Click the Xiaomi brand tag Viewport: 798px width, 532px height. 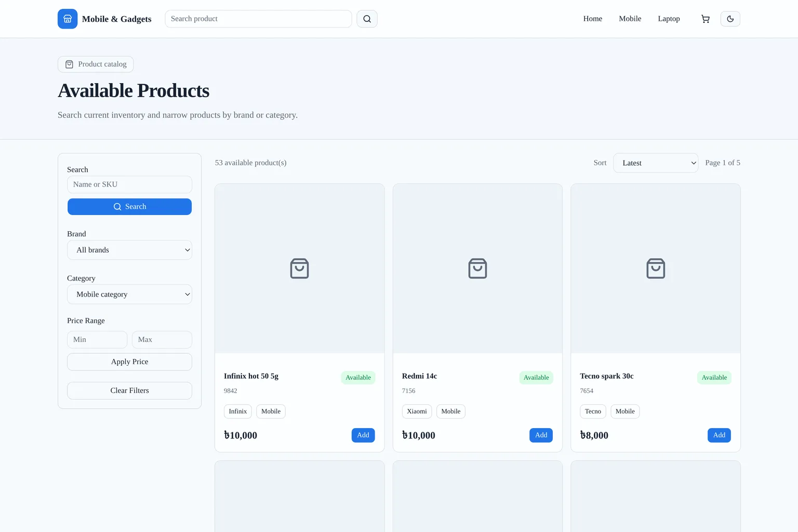tap(417, 411)
